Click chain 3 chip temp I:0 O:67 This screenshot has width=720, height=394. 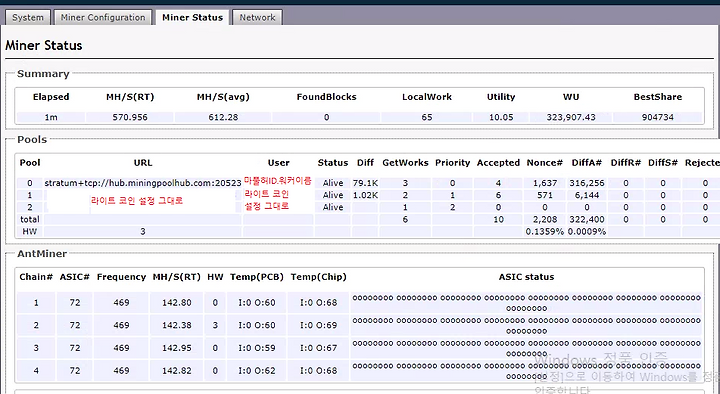(319, 348)
